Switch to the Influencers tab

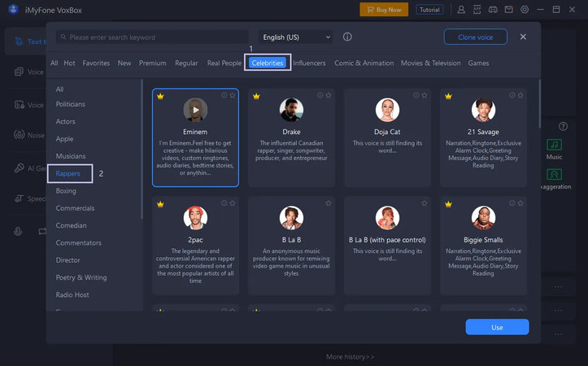(309, 63)
